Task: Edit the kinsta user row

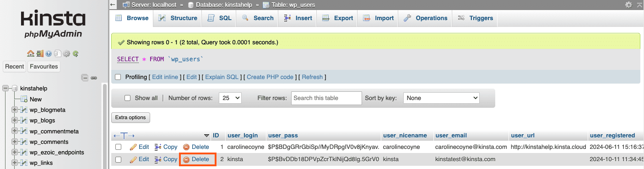Action: tap(139, 159)
